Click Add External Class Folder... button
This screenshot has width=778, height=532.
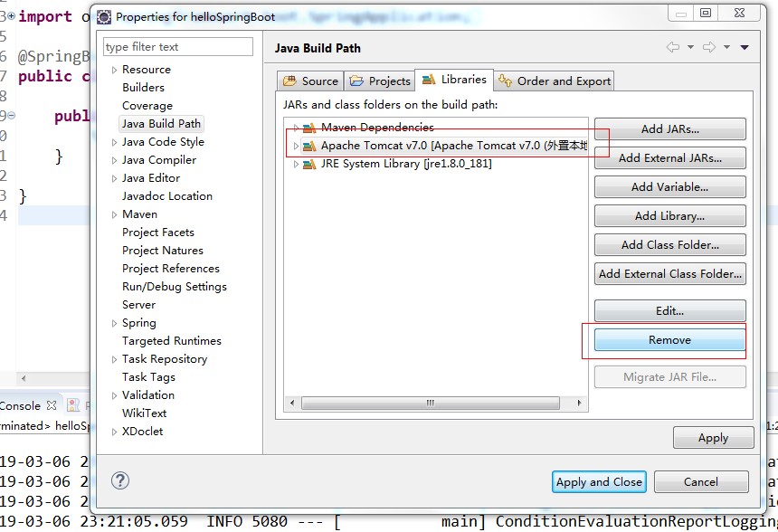coord(669,273)
